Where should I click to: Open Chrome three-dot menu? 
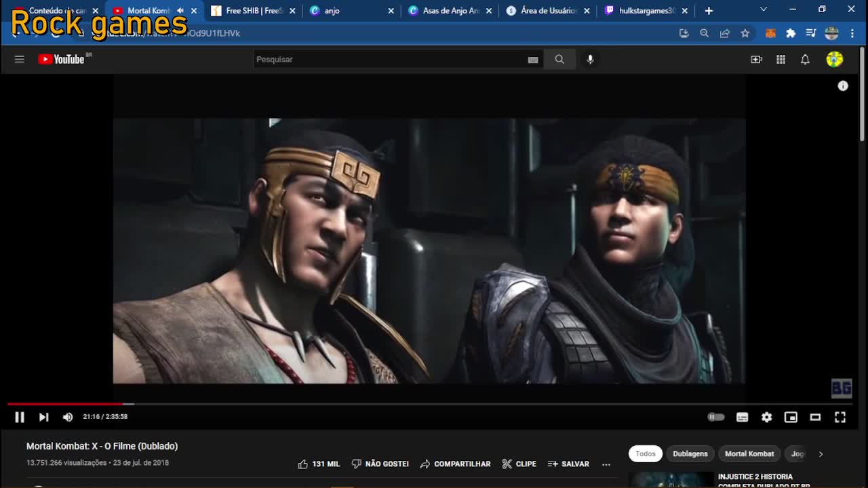point(852,33)
